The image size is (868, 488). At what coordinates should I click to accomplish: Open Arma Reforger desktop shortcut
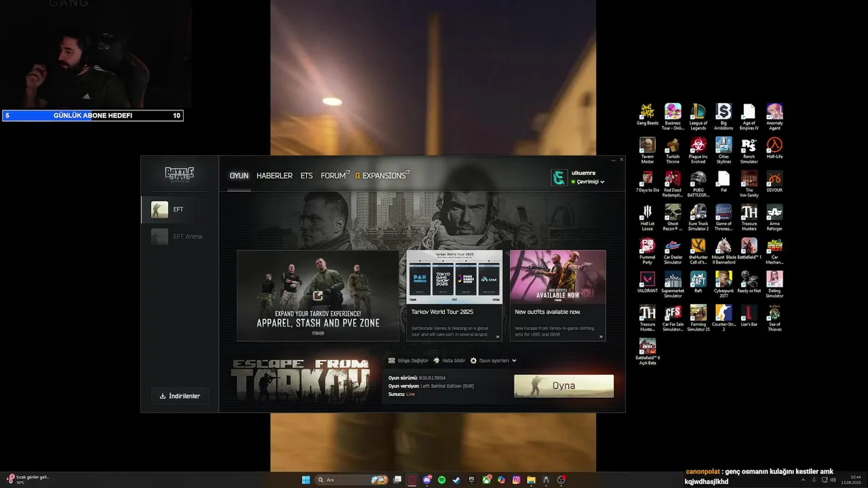(x=774, y=218)
